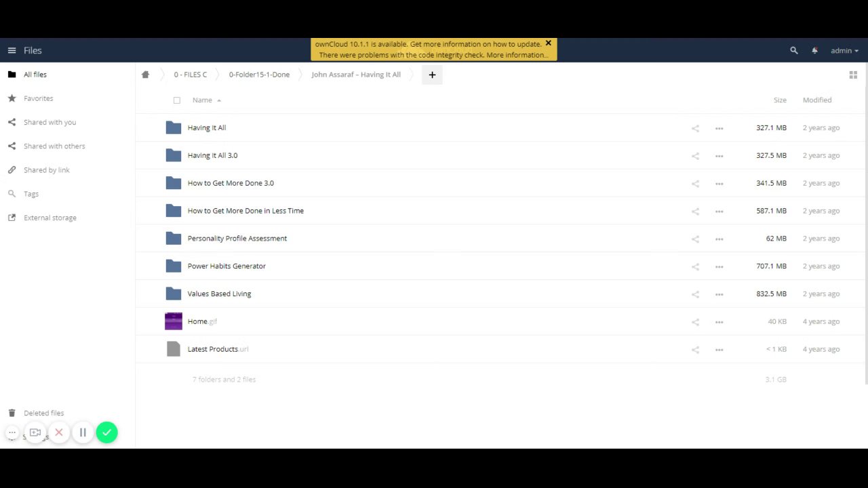Viewport: 868px width, 488px height.
Task: Open the Home.gif thumbnail
Action: coord(174,321)
